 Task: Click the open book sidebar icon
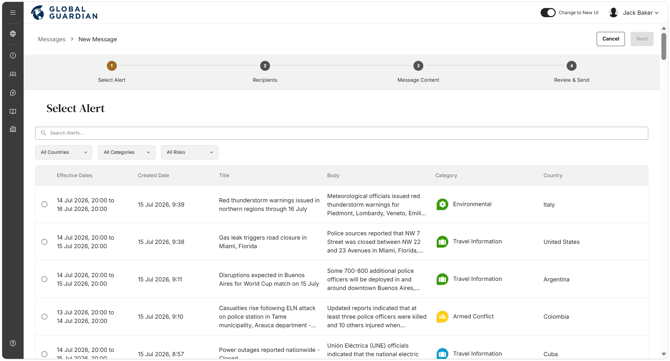point(13,112)
